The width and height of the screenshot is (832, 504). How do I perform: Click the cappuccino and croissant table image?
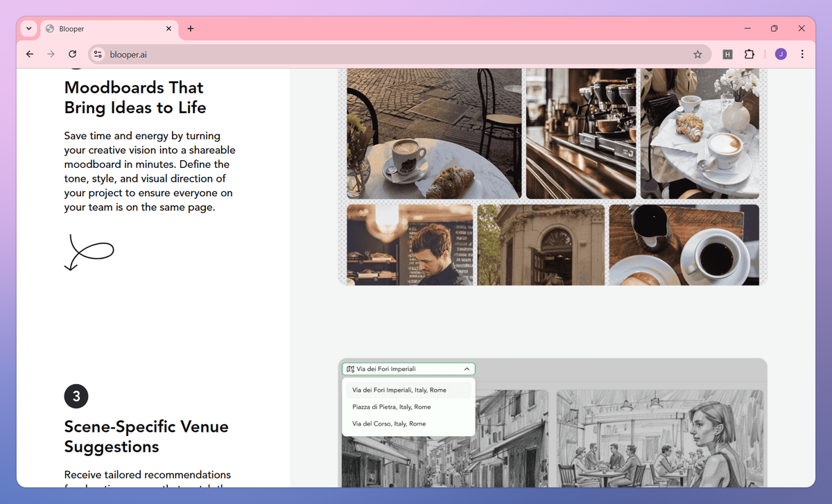click(434, 133)
